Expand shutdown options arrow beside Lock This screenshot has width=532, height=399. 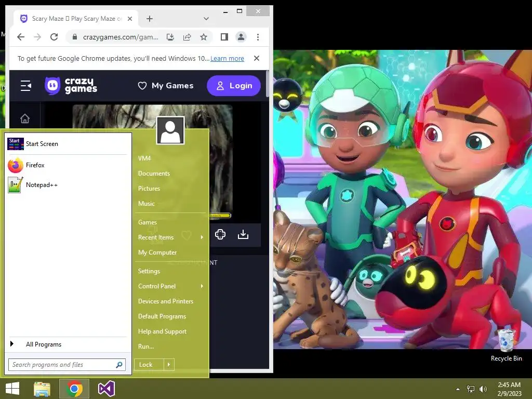click(169, 365)
